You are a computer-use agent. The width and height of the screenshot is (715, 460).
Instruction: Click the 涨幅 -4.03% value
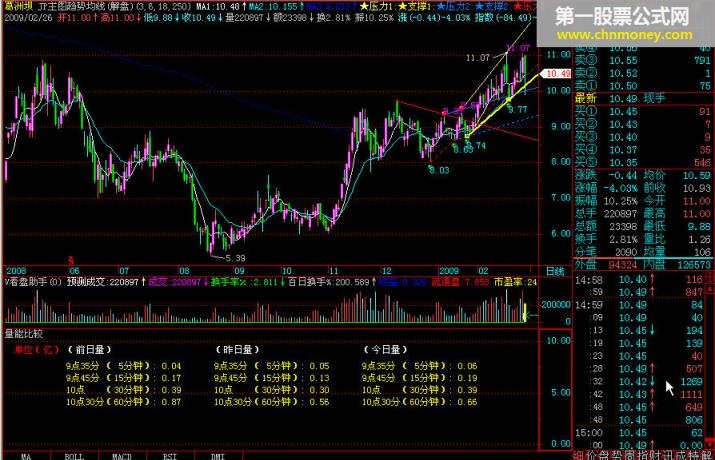tap(620, 188)
